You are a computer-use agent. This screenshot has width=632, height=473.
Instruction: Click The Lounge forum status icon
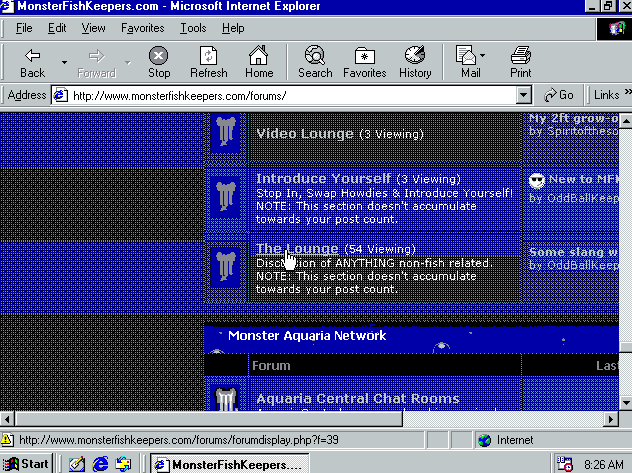pos(225,267)
